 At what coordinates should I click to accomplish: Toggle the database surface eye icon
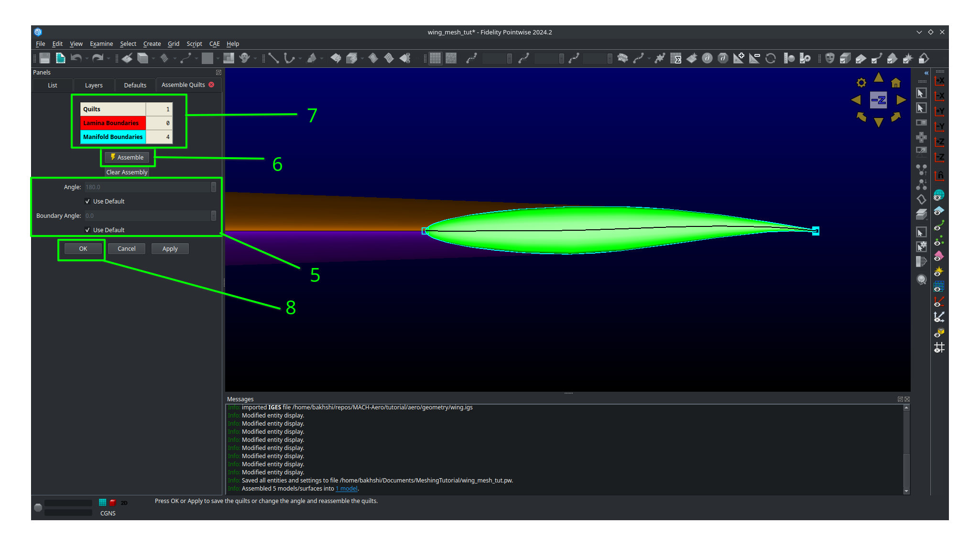[x=938, y=211]
